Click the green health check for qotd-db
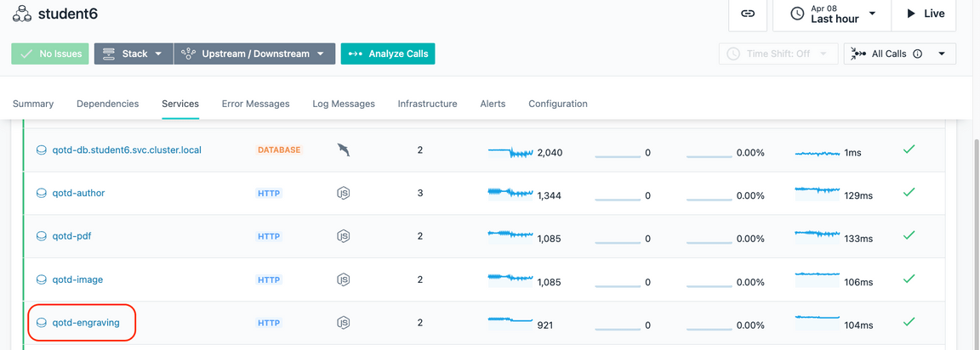Image resolution: width=980 pixels, height=350 pixels. 909,150
